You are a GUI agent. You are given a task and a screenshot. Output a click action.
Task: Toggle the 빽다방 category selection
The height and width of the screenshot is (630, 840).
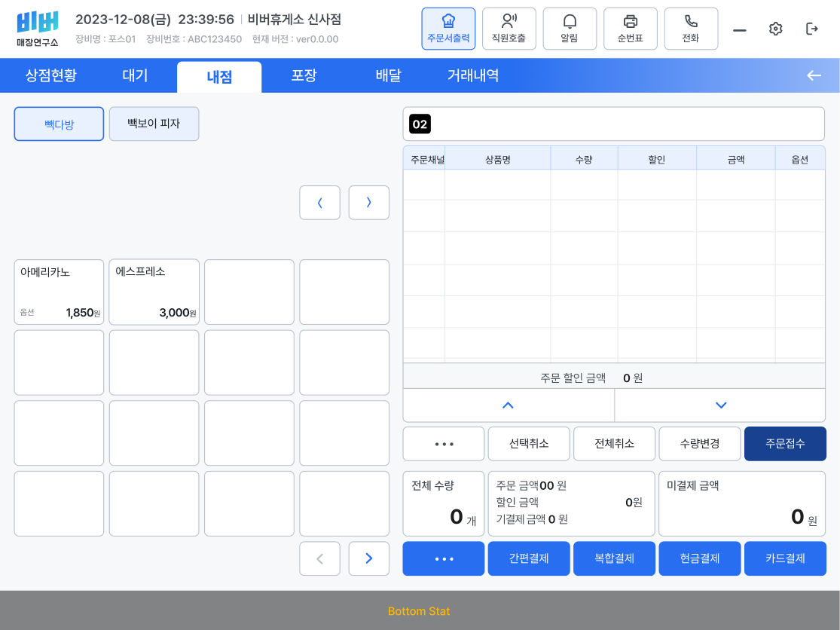tap(59, 124)
